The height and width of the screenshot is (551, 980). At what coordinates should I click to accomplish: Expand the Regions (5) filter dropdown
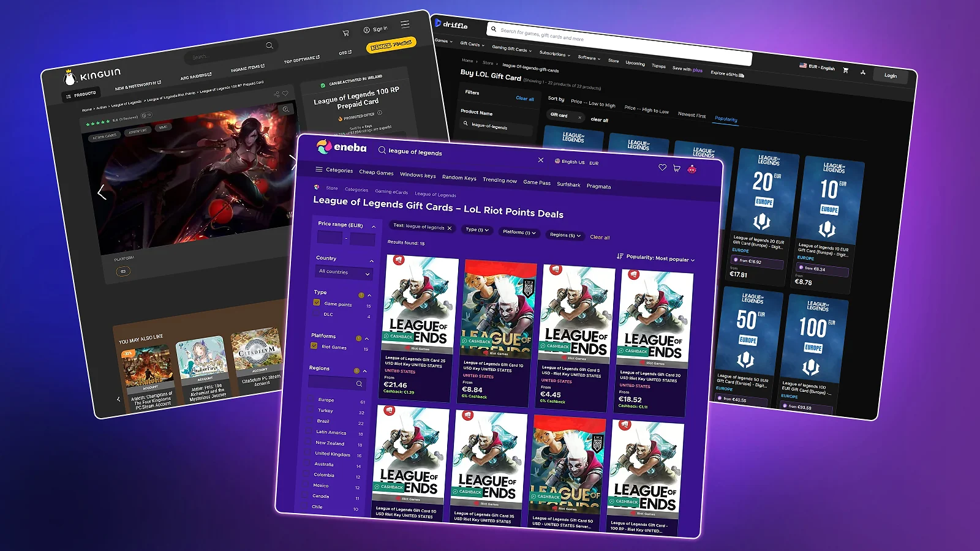coord(565,234)
